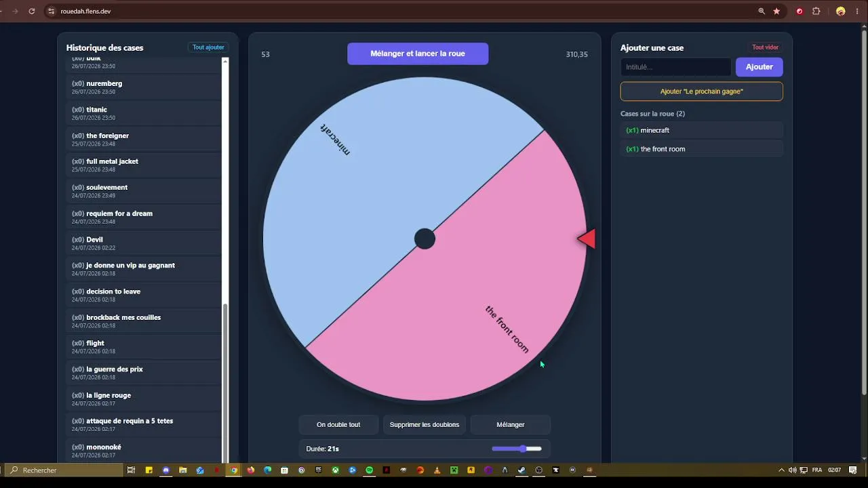Select 'the front room' in cases list
The image size is (868, 488).
[x=702, y=149]
